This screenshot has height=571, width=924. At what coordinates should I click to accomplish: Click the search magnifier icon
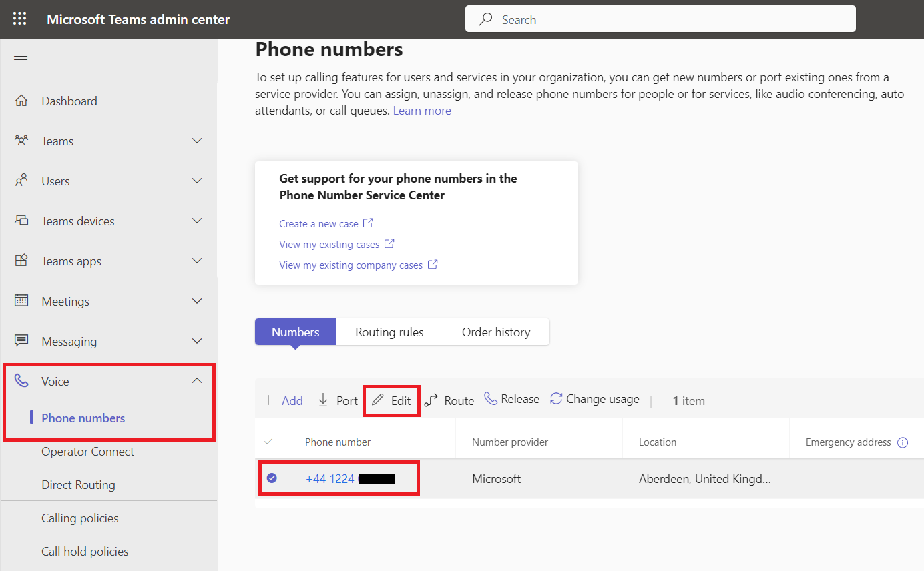coord(486,19)
